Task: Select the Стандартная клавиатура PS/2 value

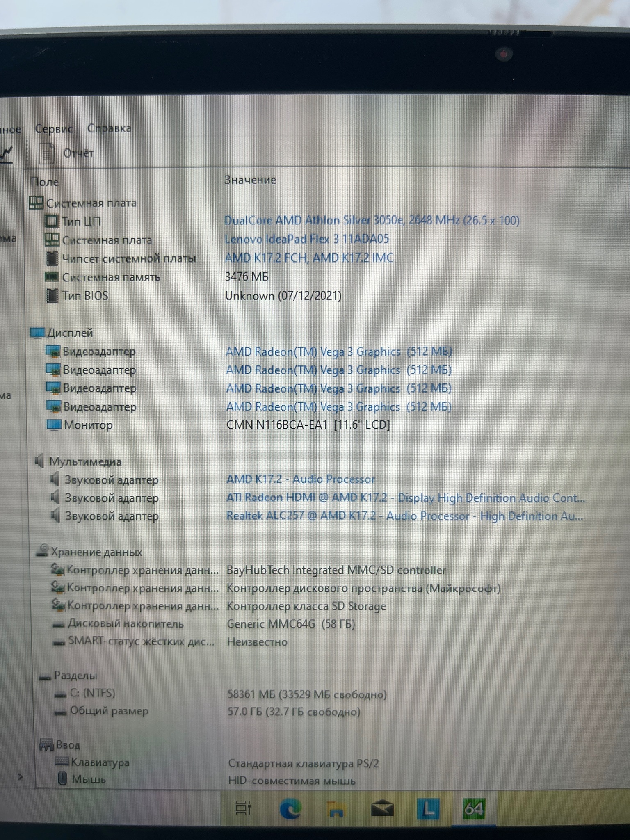Action: pyautogui.click(x=304, y=764)
